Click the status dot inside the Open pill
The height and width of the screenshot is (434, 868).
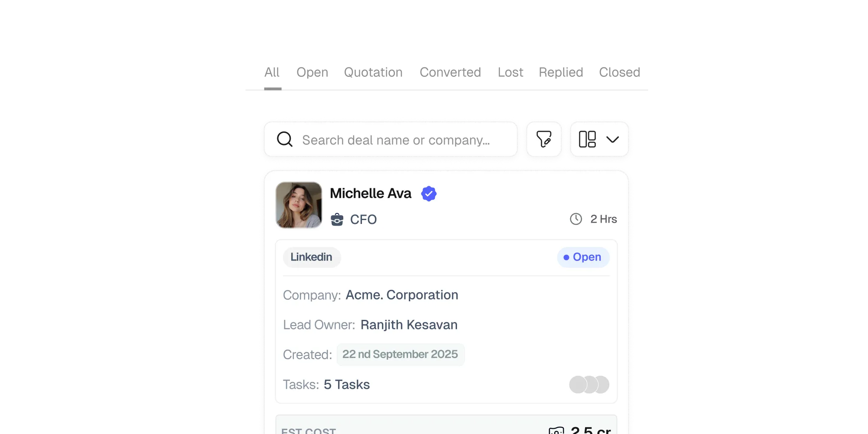point(566,257)
